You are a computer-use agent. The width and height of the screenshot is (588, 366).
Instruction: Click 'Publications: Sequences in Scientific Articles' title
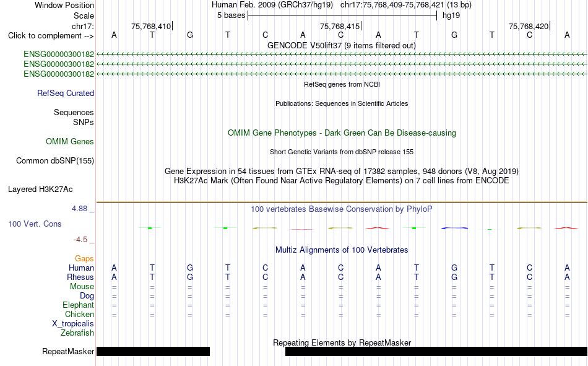pos(342,103)
